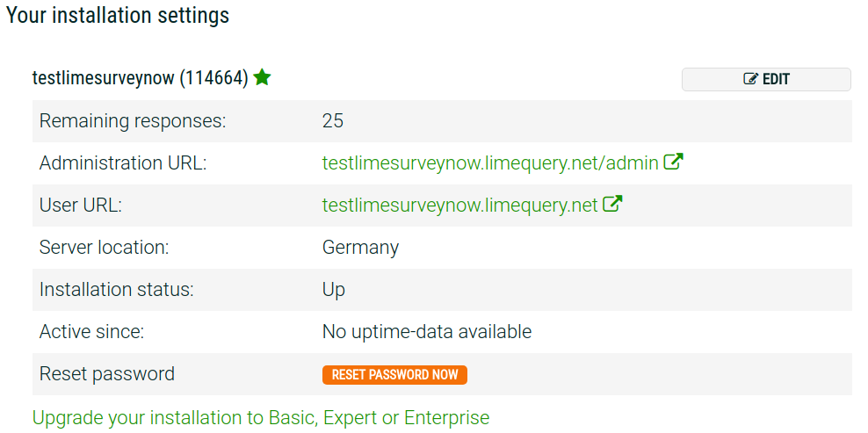Screen dimensions: 868x433
Task: Click the No uptime-data available text
Action: (426, 332)
